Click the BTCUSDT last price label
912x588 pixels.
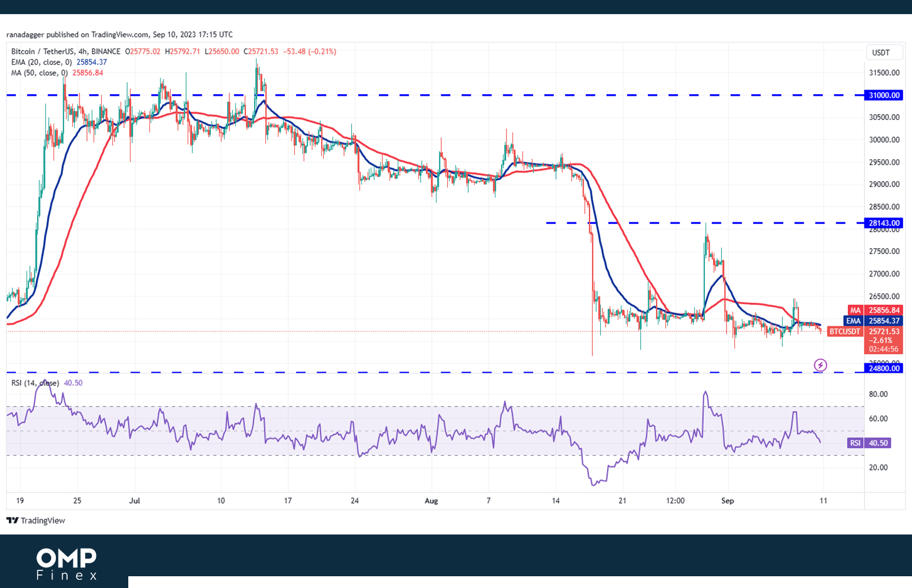pyautogui.click(x=845, y=332)
